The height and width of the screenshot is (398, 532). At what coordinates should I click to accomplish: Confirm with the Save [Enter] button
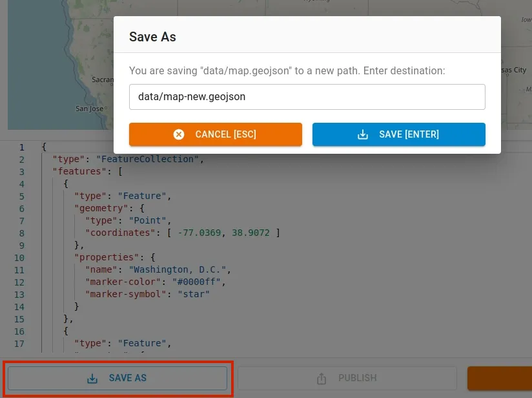pyautogui.click(x=398, y=134)
